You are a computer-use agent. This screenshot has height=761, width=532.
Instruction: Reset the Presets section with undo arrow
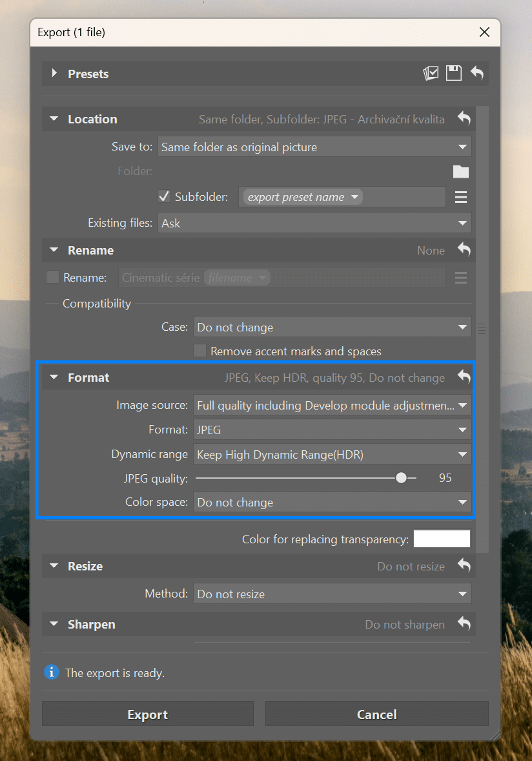tap(477, 73)
